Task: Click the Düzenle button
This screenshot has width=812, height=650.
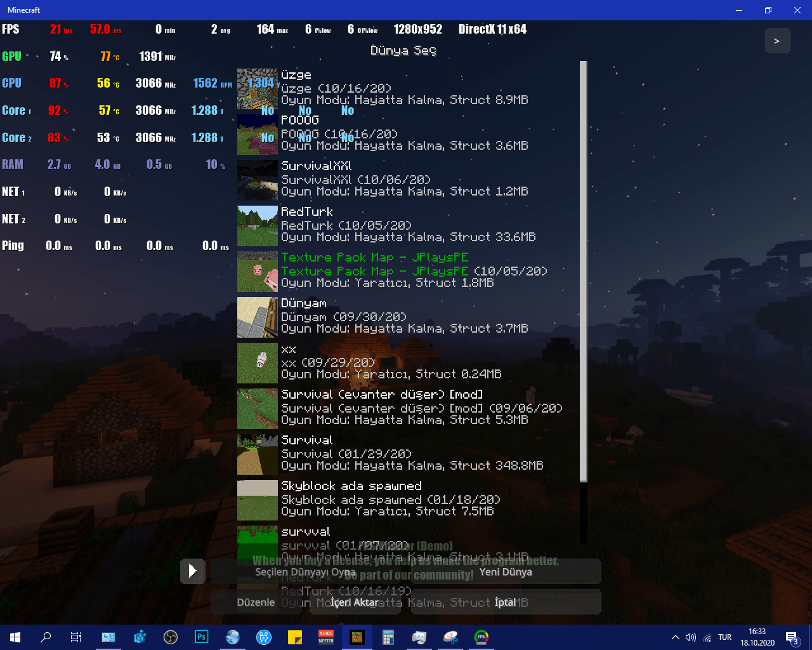Action: 256,602
